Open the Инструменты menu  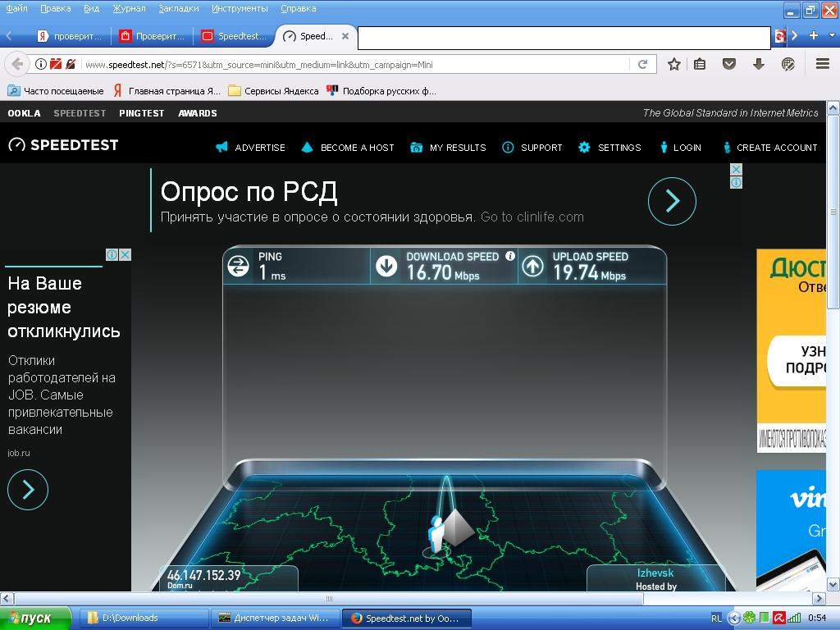pyautogui.click(x=240, y=8)
